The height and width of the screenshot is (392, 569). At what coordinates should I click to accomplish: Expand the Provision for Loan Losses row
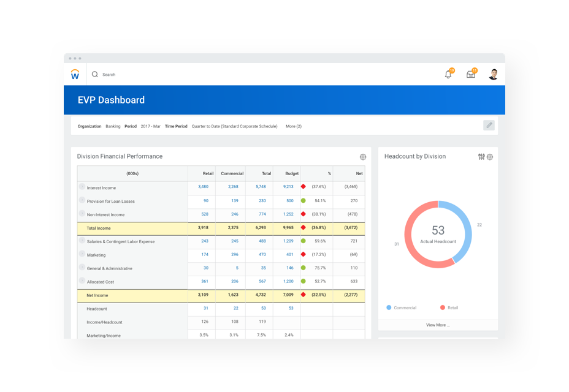(82, 200)
